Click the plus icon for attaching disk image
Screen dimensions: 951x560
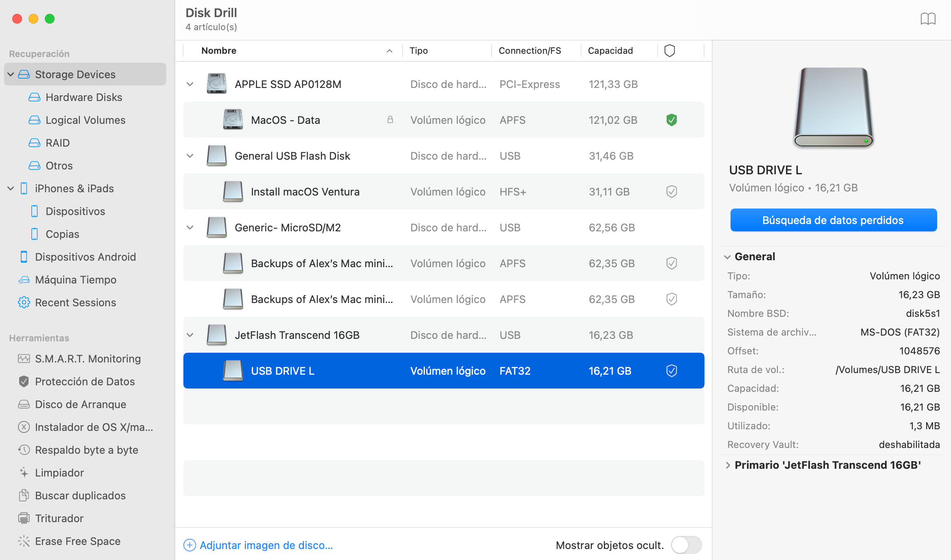click(x=189, y=545)
